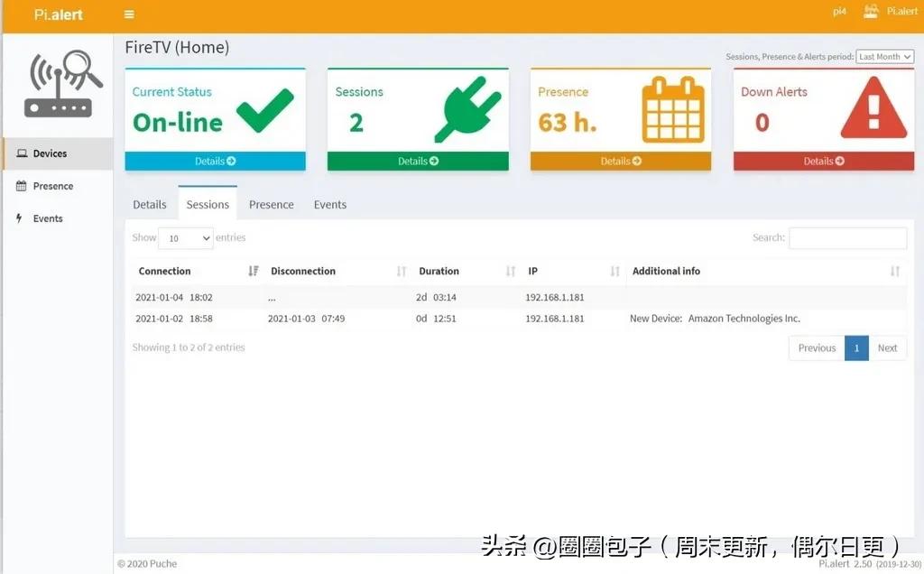Open the Show 10 entries dropdown
The width and height of the screenshot is (924, 574).
(186, 238)
